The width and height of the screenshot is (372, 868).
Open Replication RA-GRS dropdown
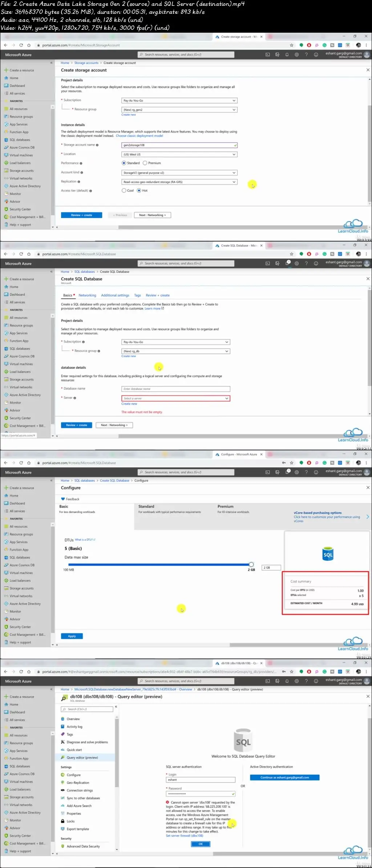[x=179, y=182]
